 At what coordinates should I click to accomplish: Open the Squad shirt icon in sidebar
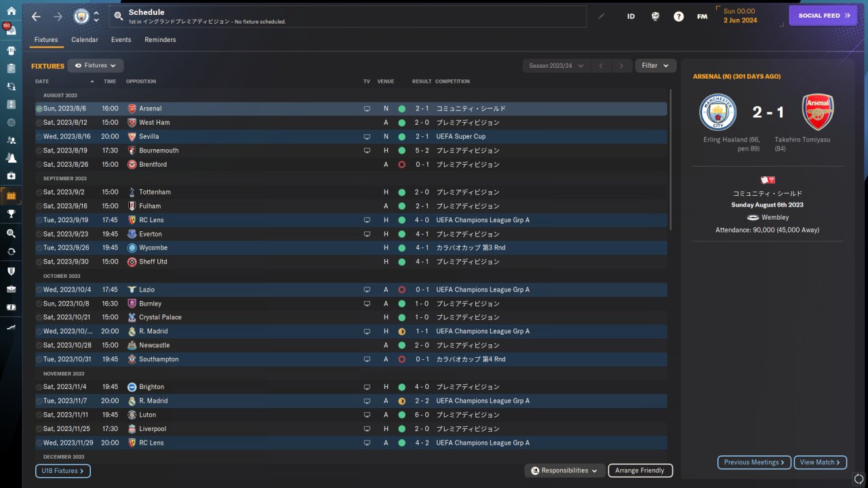pyautogui.click(x=11, y=50)
